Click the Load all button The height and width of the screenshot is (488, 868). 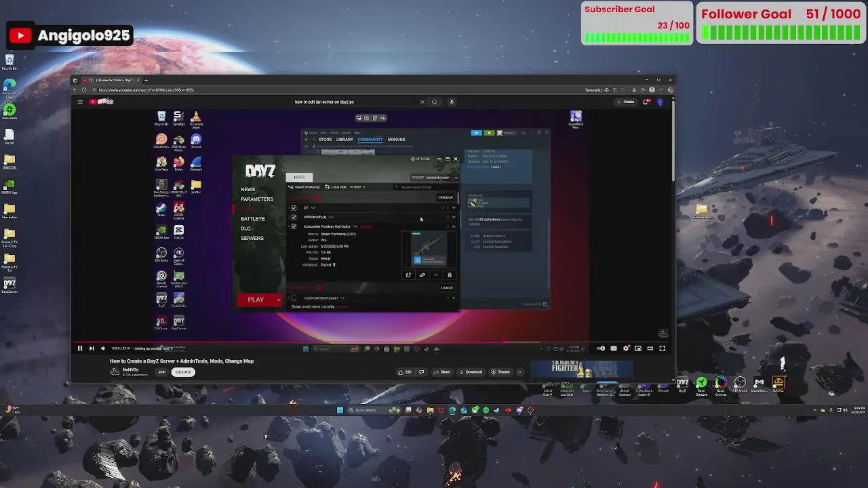click(447, 287)
